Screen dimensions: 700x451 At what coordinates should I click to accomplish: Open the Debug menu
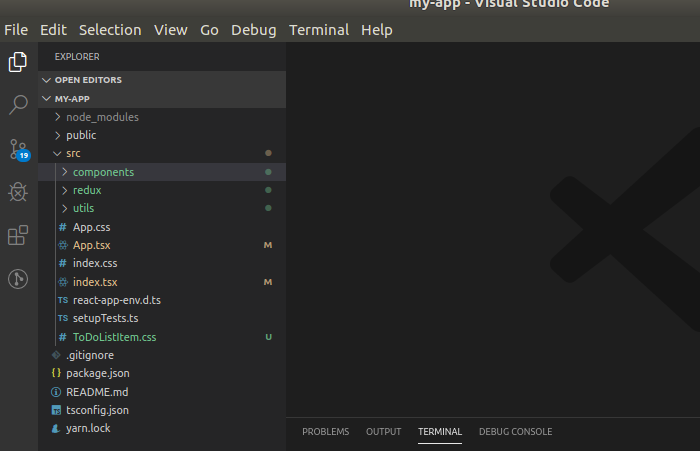(x=254, y=30)
